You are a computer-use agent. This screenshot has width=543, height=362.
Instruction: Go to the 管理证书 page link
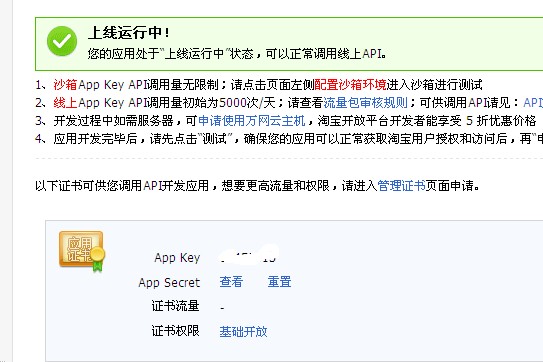401,186
